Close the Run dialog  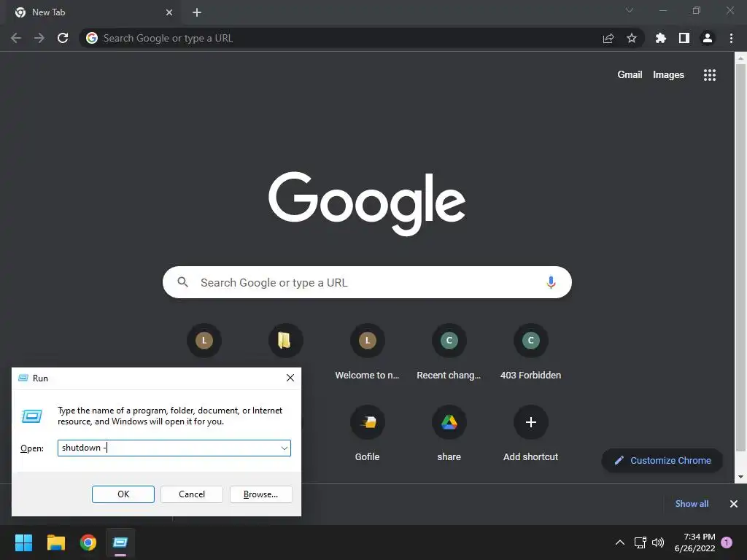(x=290, y=378)
